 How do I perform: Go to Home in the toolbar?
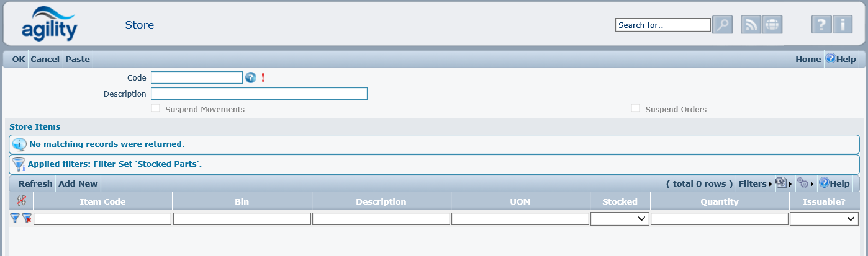point(808,60)
